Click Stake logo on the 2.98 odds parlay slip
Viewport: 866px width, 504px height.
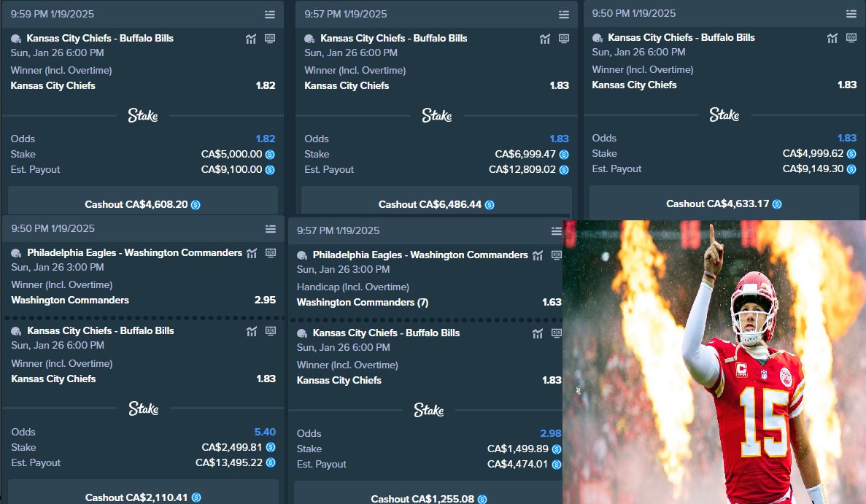tap(429, 410)
